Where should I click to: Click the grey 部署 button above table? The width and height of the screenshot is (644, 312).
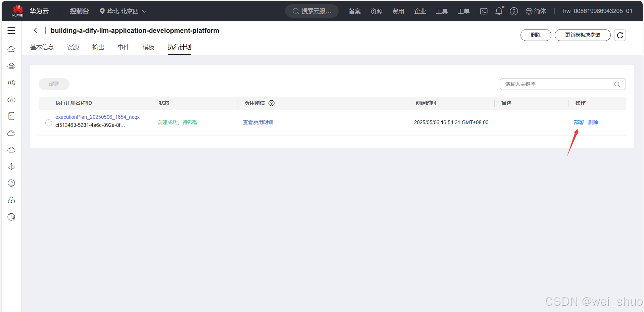point(54,84)
